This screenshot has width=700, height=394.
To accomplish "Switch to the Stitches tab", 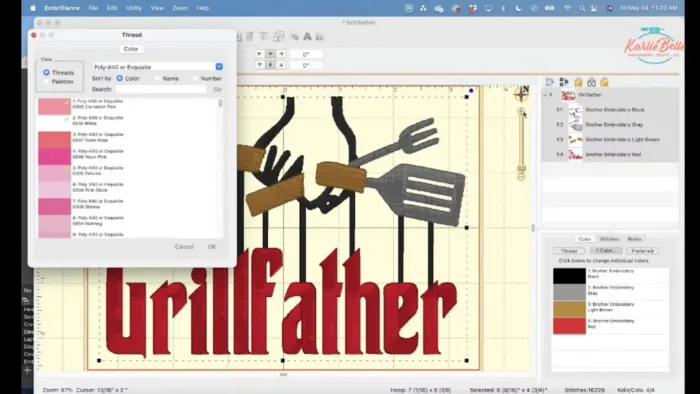I will (609, 239).
